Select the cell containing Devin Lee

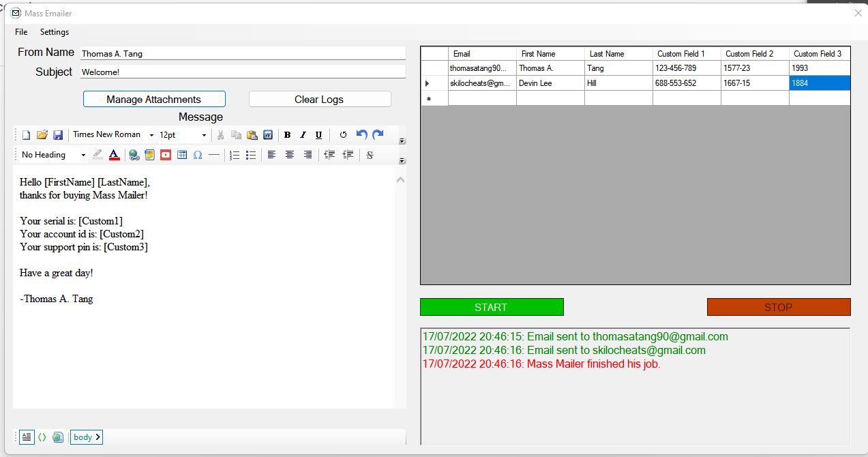[550, 83]
